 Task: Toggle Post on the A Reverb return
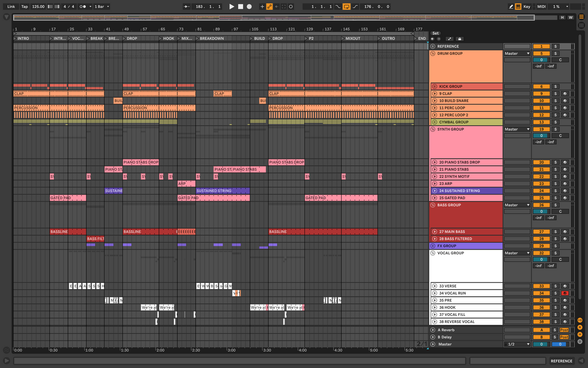564,330
